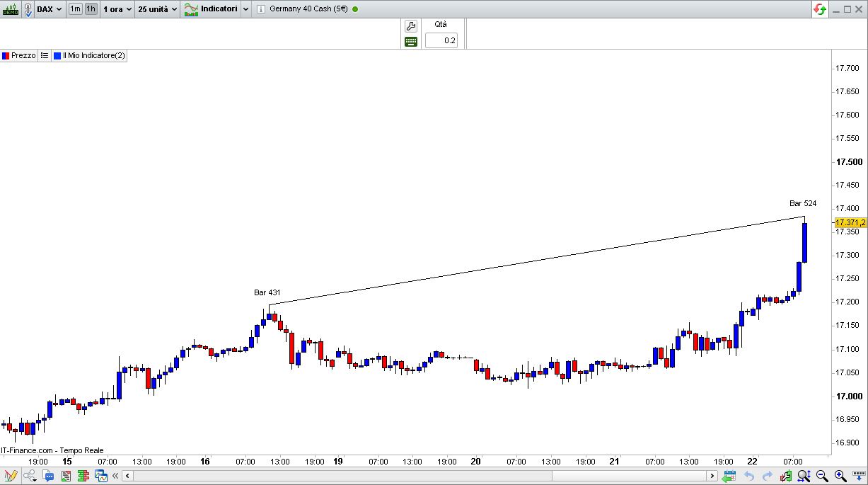Click the current price label 17.371,2
This screenshot has height=485, width=868.
click(850, 222)
